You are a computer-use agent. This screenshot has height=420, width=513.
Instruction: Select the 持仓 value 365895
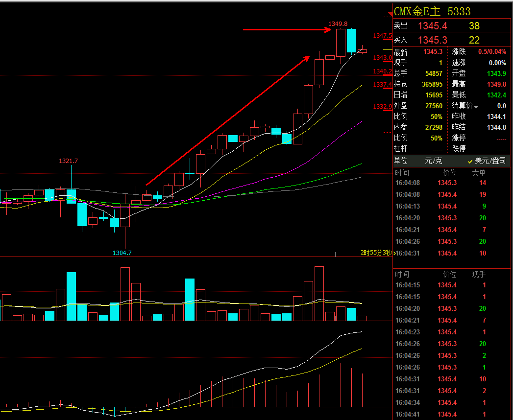432,84
